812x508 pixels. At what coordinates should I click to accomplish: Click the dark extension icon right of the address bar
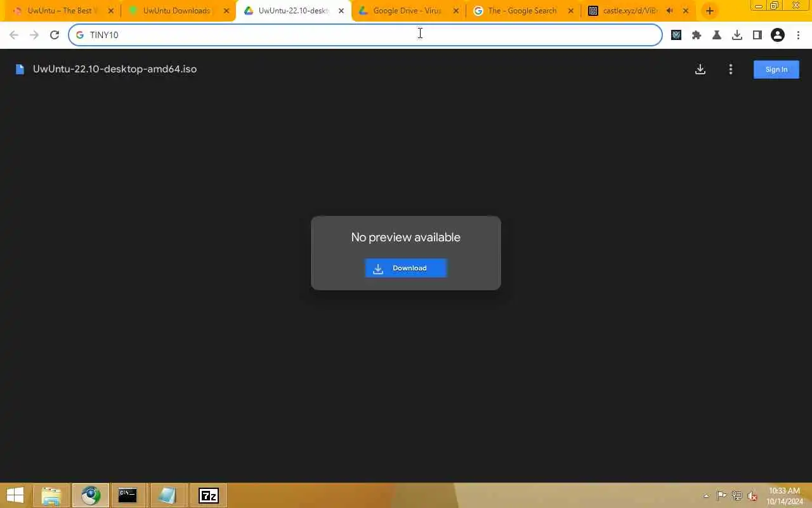pos(676,35)
